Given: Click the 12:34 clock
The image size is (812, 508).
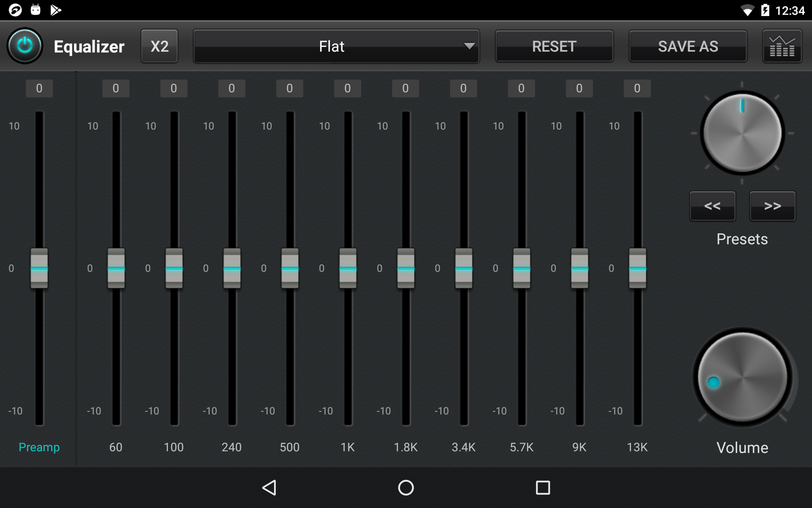Looking at the screenshot, I should [x=790, y=11].
